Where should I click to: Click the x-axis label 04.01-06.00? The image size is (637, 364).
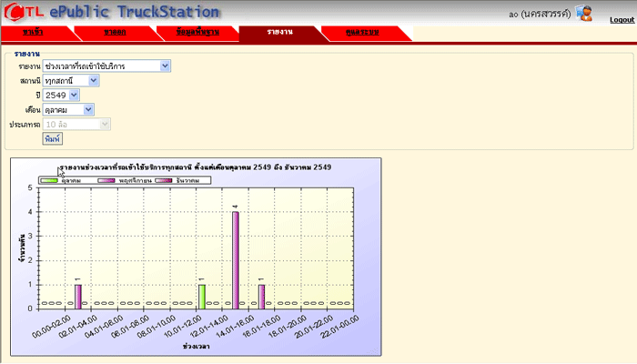tap(106, 327)
